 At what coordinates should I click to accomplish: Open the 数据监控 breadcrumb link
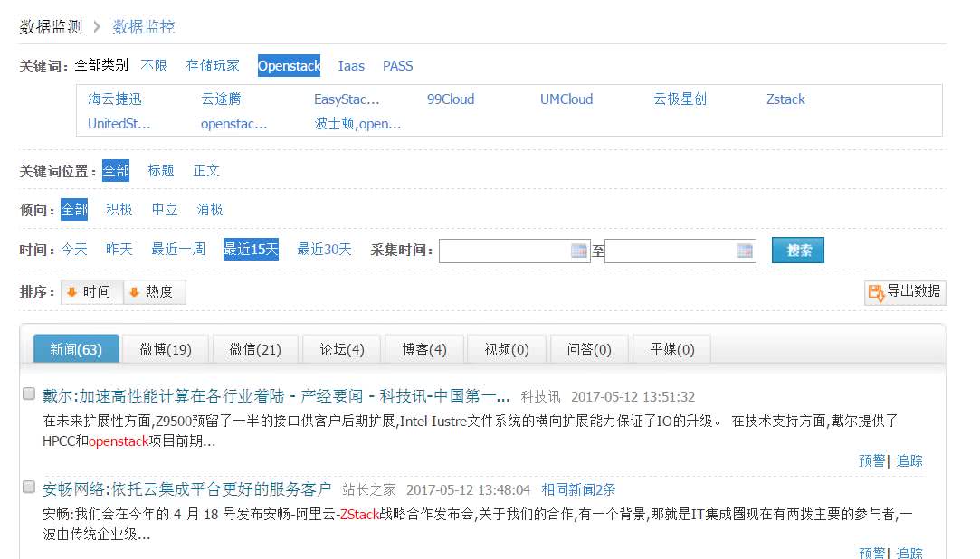144,27
